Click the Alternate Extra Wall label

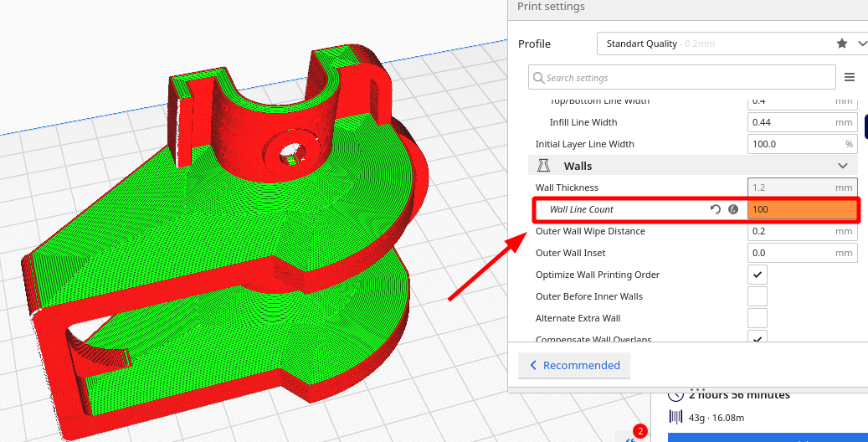[578, 318]
